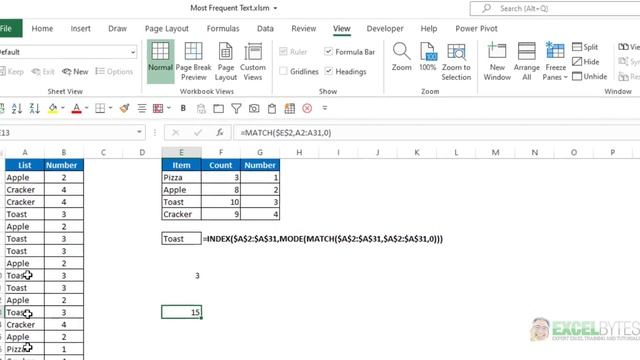Apply fill color bucket
Screen dimensions: 640x360
click(x=53, y=108)
